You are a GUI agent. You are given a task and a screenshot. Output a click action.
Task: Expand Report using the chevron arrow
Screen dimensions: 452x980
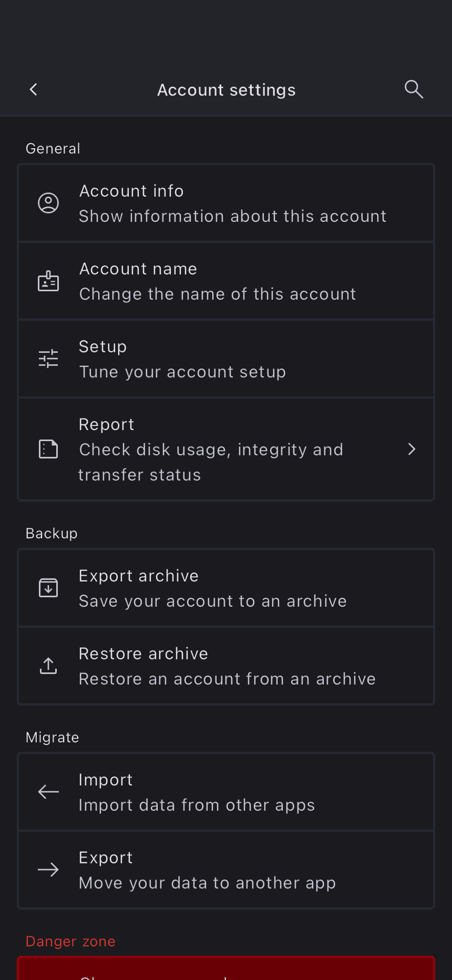click(412, 449)
